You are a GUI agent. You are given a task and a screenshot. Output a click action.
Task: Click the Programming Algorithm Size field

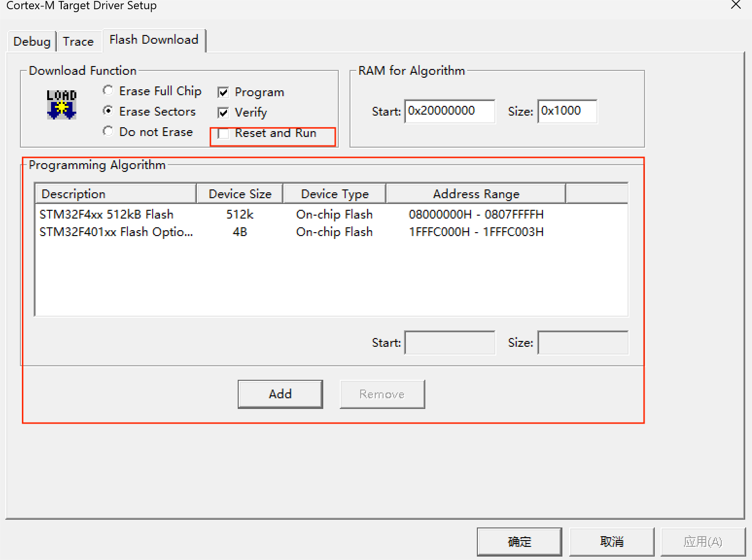coord(583,342)
